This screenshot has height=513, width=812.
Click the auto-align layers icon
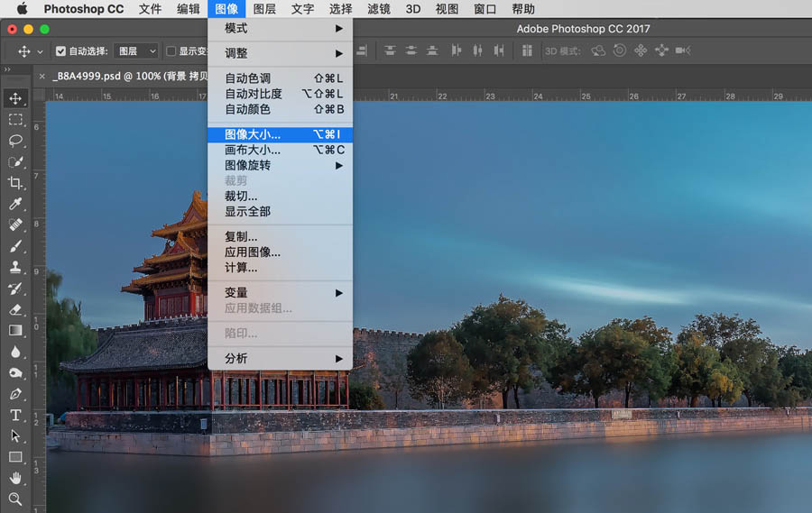tap(527, 50)
